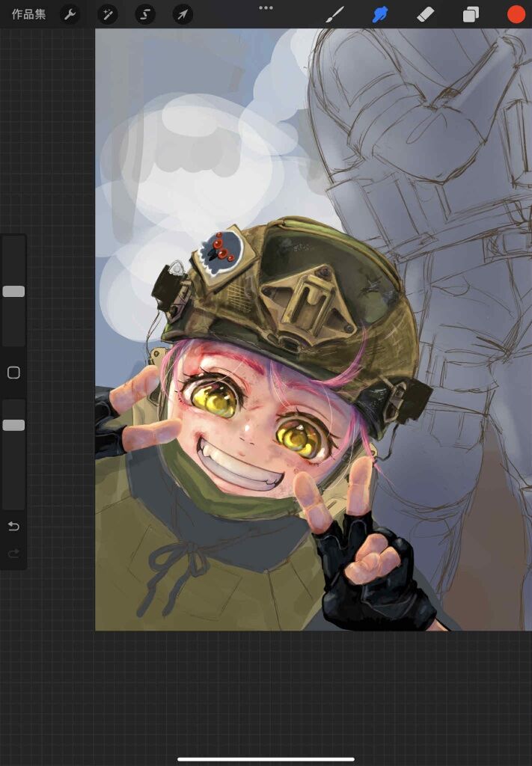Open the Layers panel
The width and height of the screenshot is (532, 766).
[471, 14]
